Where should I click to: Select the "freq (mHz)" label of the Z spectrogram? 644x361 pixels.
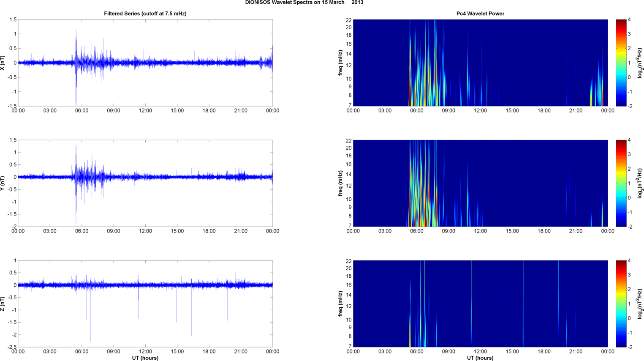340,304
